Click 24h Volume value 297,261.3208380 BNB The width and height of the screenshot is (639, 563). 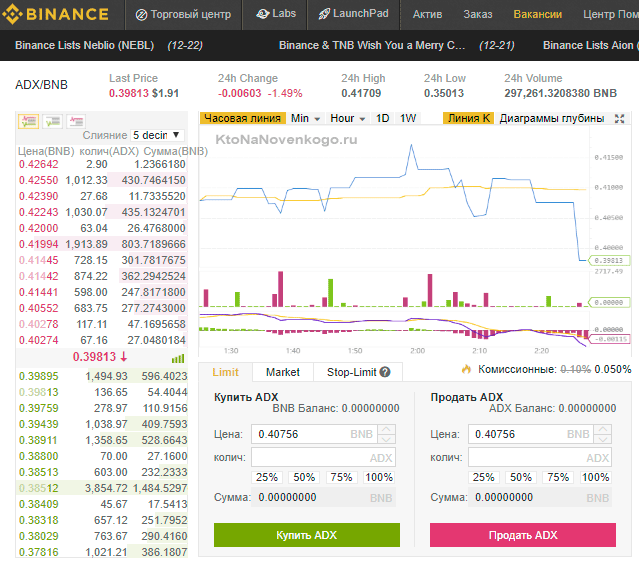(x=560, y=93)
